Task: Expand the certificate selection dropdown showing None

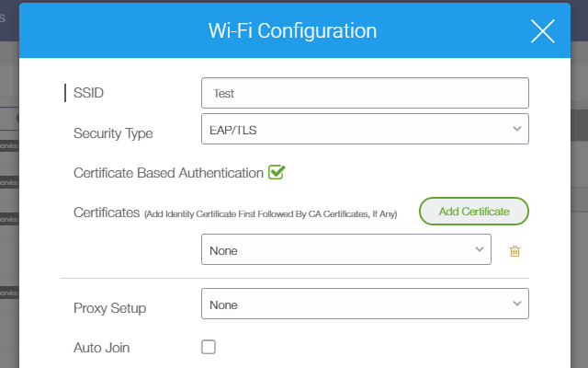Action: tap(346, 249)
